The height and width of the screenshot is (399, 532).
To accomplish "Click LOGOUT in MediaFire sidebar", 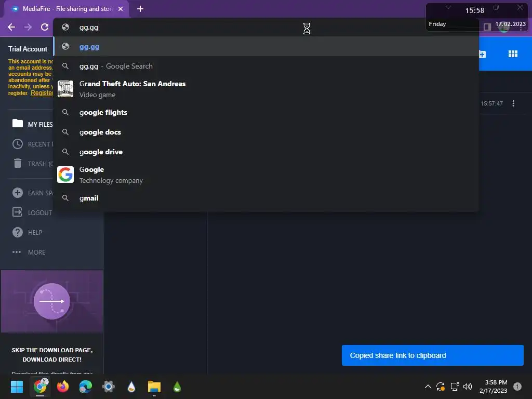I will click(x=32, y=212).
